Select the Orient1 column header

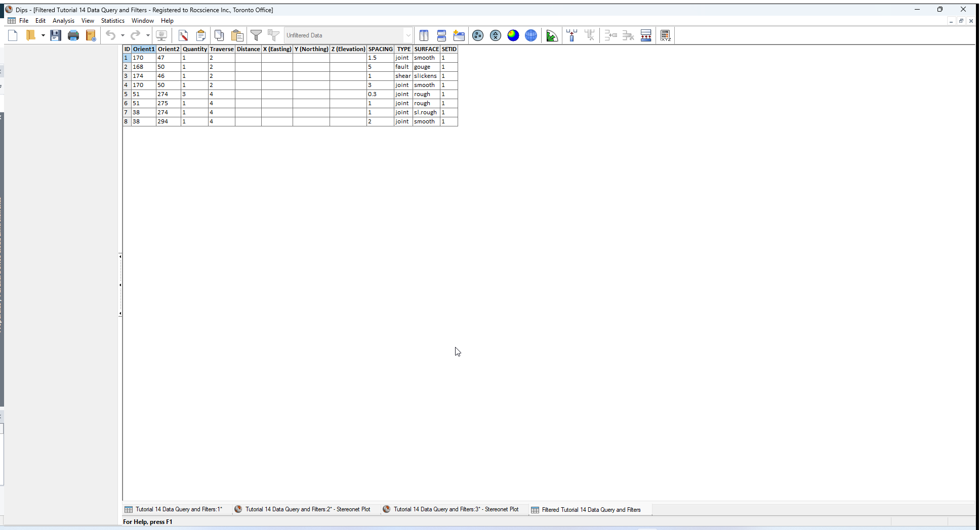coord(143,49)
